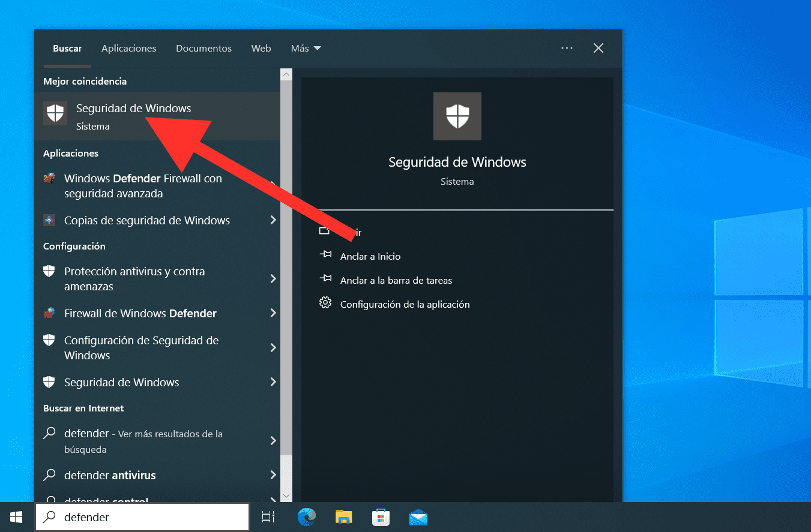Open the three-dots options menu
The height and width of the screenshot is (532, 811).
(567, 48)
